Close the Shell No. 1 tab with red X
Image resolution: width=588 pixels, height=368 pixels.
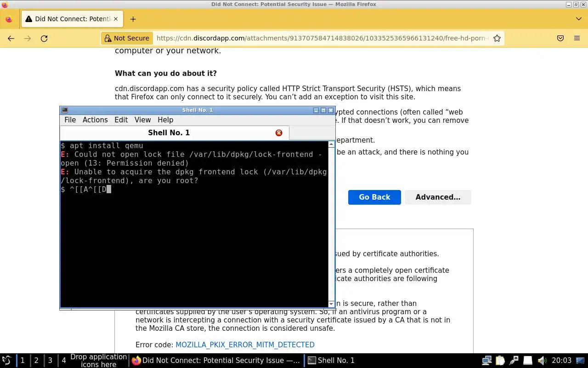click(279, 132)
